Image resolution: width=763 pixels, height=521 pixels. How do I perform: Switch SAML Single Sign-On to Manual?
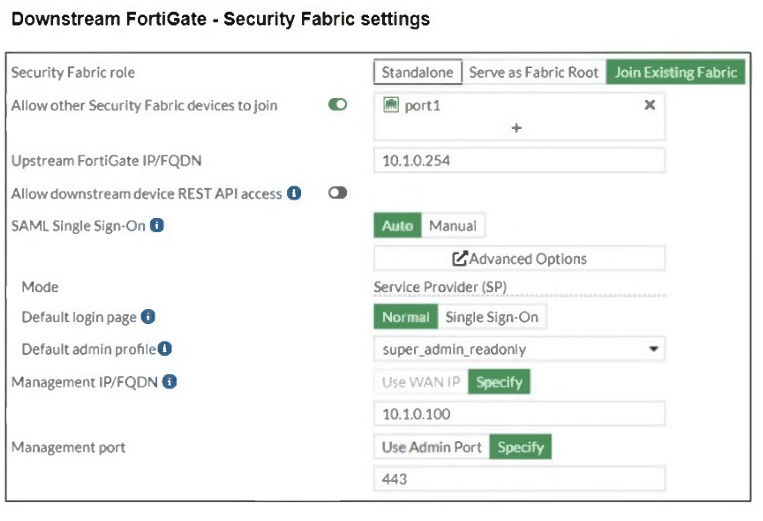[x=452, y=226]
